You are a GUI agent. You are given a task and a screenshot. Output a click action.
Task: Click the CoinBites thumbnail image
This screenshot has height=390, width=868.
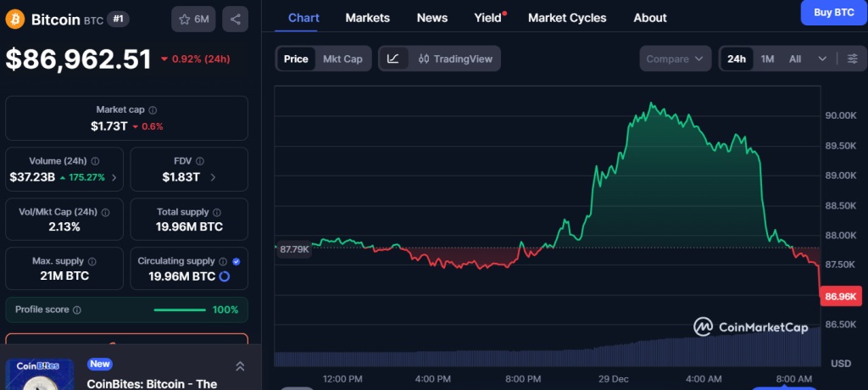coord(39,375)
